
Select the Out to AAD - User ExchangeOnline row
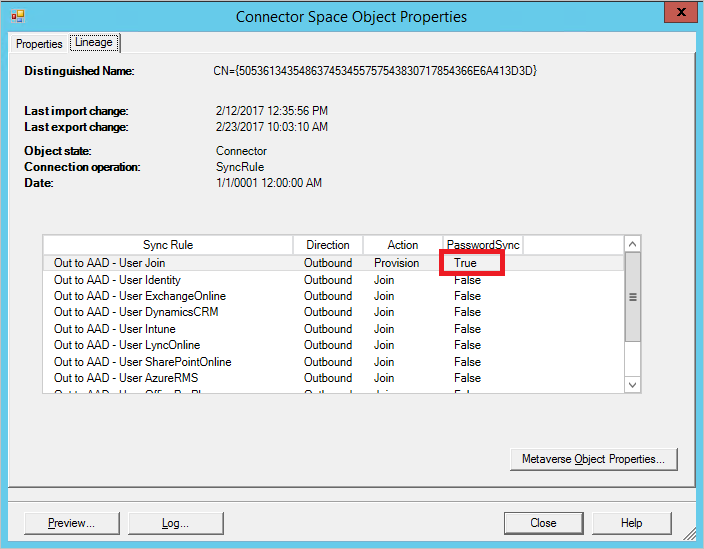click(333, 296)
